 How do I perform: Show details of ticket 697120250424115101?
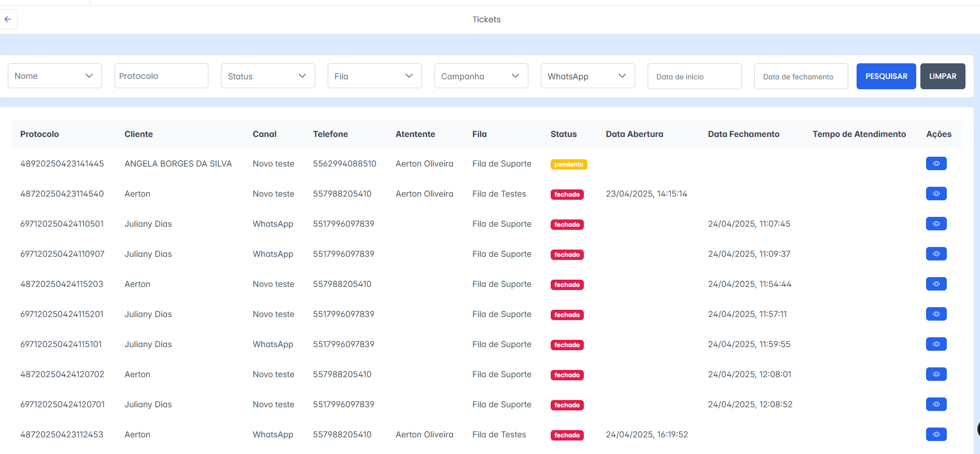tap(936, 344)
